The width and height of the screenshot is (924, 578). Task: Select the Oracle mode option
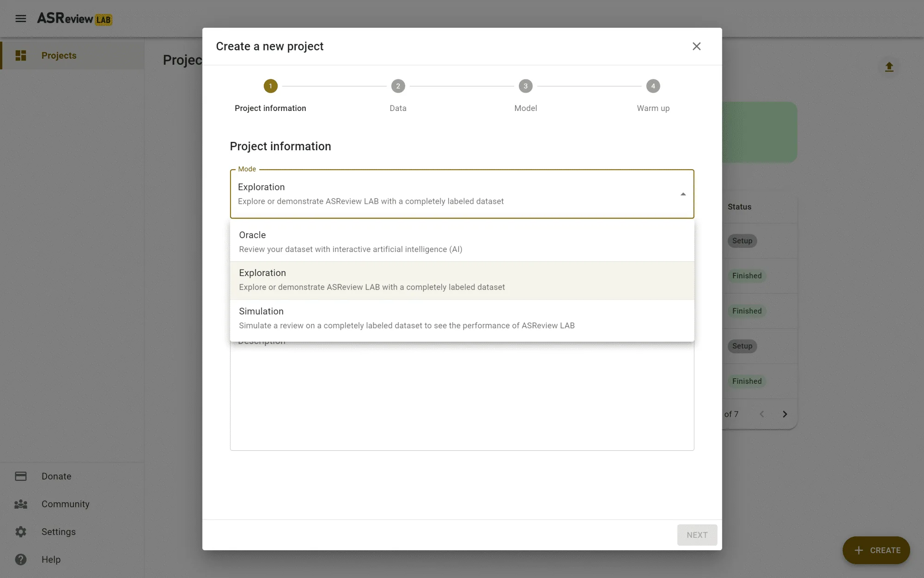[x=462, y=242]
